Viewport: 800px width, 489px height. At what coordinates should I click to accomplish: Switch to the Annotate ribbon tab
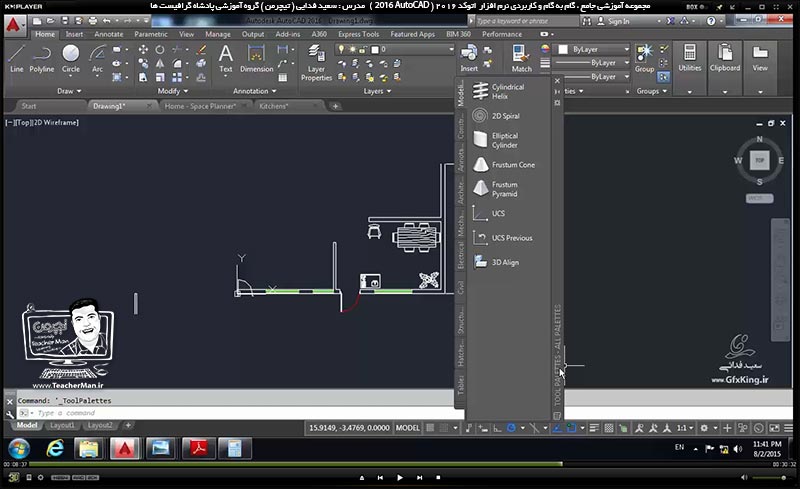point(109,34)
